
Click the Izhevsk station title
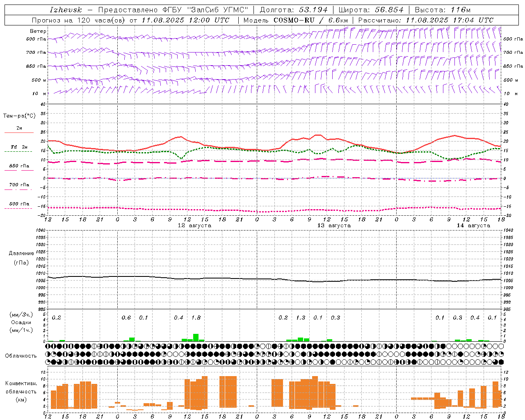coord(66,10)
